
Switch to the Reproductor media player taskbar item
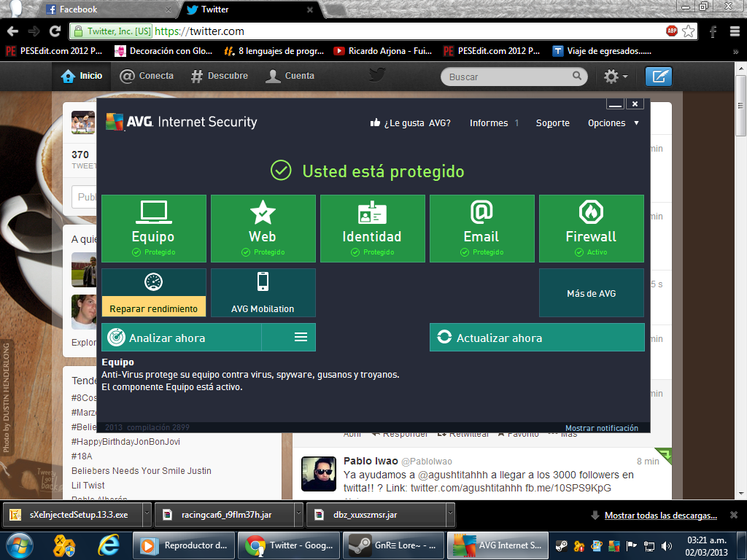183,545
